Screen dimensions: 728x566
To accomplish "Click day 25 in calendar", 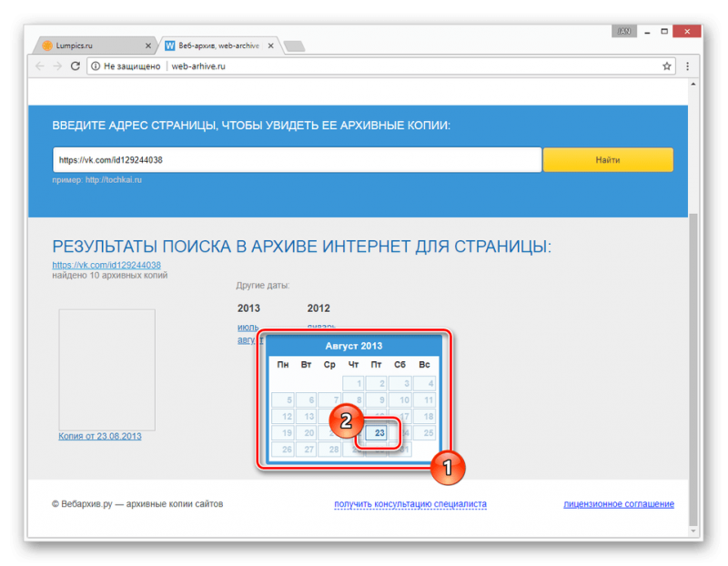I will pos(424,433).
